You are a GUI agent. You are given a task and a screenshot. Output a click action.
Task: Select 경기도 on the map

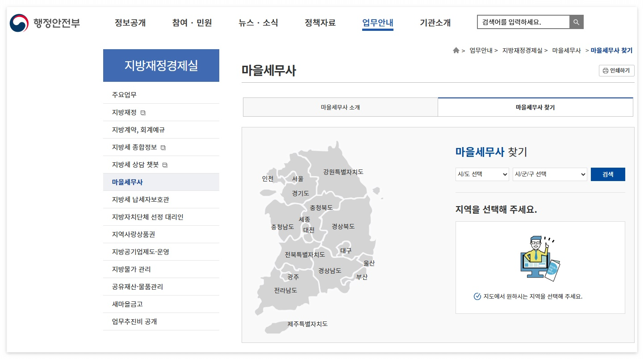pyautogui.click(x=301, y=194)
